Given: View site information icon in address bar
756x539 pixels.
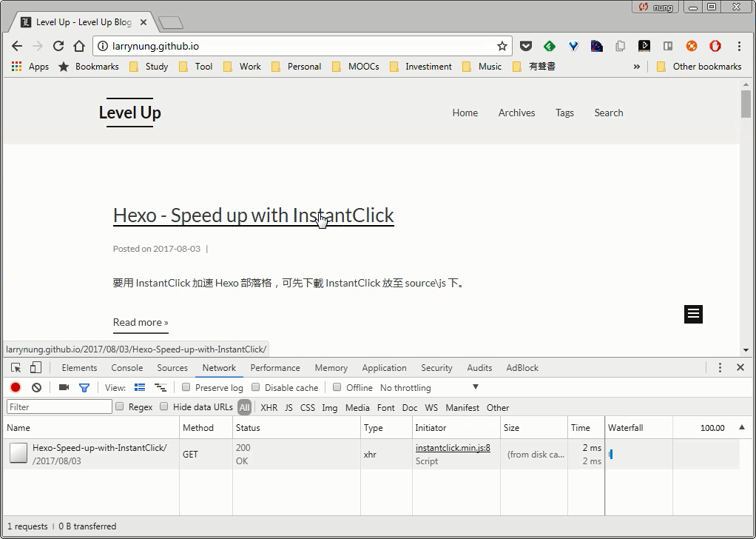Looking at the screenshot, I should 102,47.
